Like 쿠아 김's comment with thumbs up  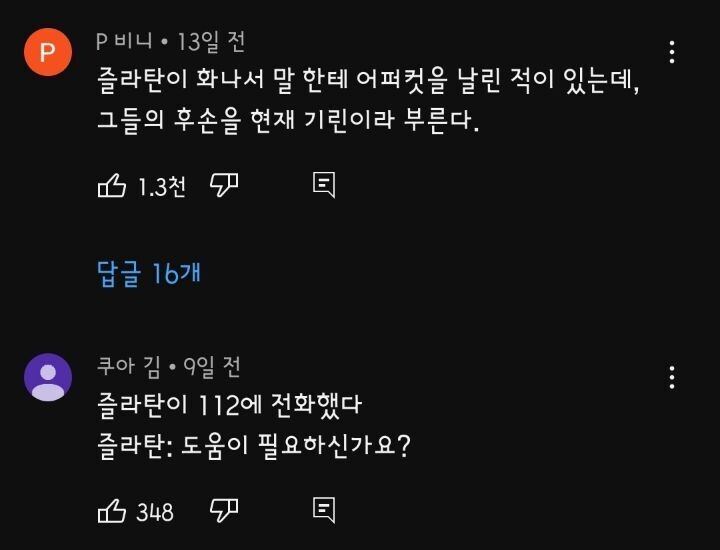pos(111,511)
